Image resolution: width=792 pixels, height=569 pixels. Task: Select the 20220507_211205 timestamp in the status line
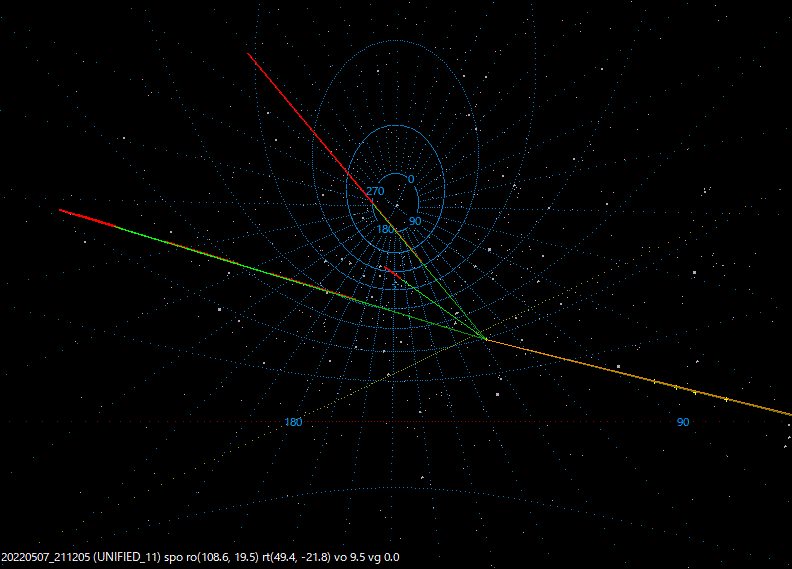[x=46, y=557]
